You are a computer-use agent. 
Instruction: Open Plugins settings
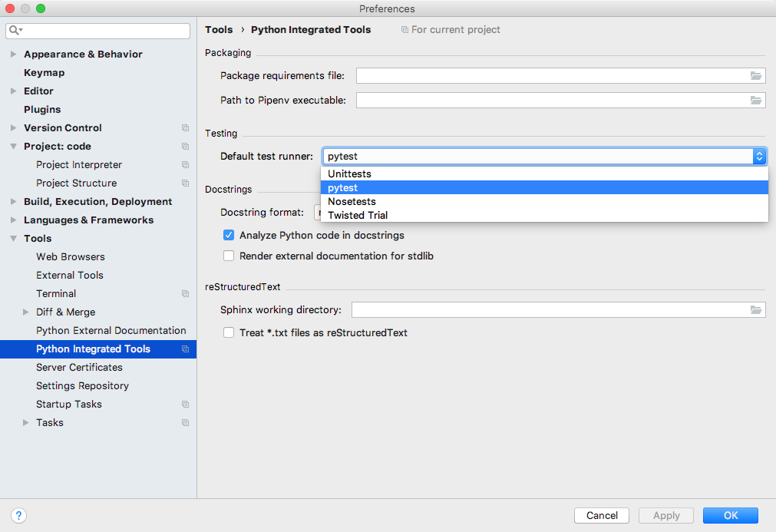(42, 109)
